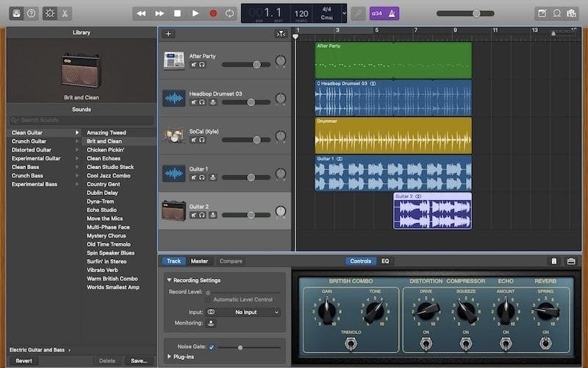Screen dimensions: 588x368
Task: Flip the Reverb ON switch
Action: pos(545,344)
